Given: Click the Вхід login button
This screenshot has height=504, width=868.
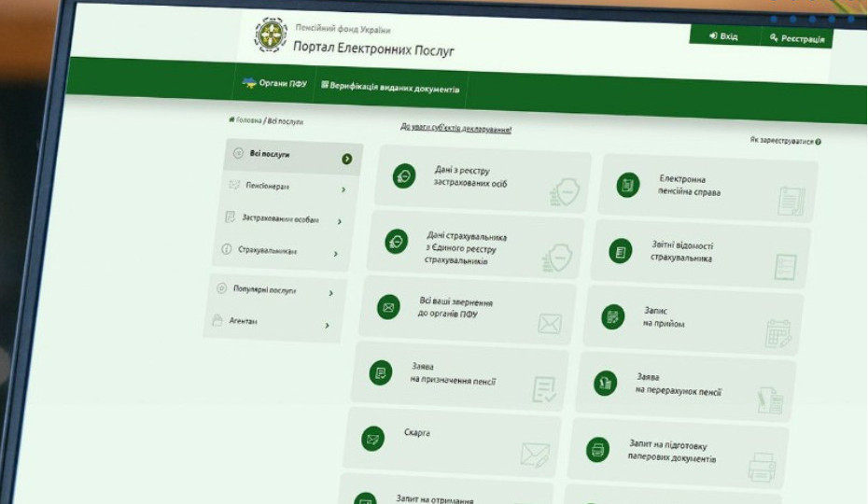Looking at the screenshot, I should (x=723, y=36).
